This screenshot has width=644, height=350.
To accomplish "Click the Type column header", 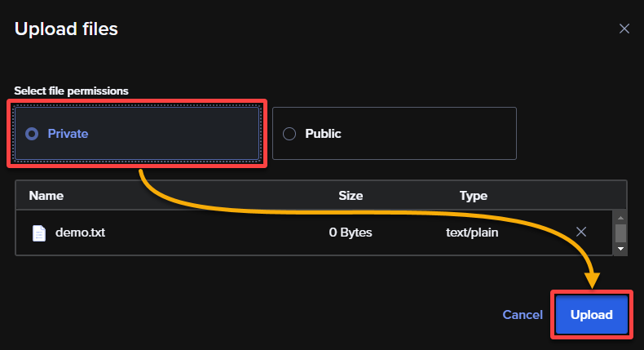I will [x=473, y=196].
